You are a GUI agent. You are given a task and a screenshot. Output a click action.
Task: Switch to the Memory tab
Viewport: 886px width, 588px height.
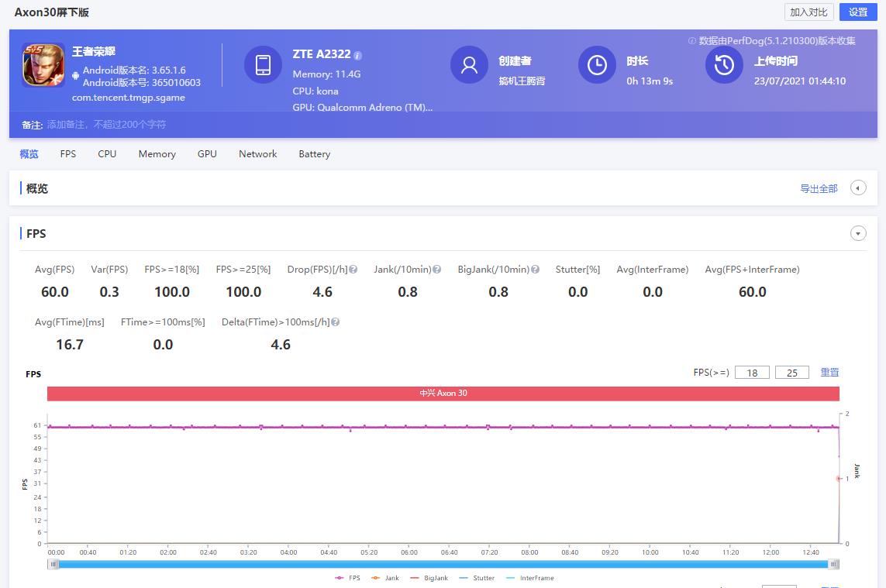pyautogui.click(x=157, y=154)
